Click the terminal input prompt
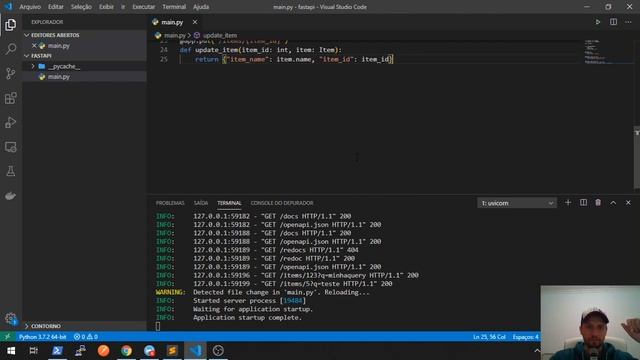This screenshot has width=640, height=360. pyautogui.click(x=158, y=326)
